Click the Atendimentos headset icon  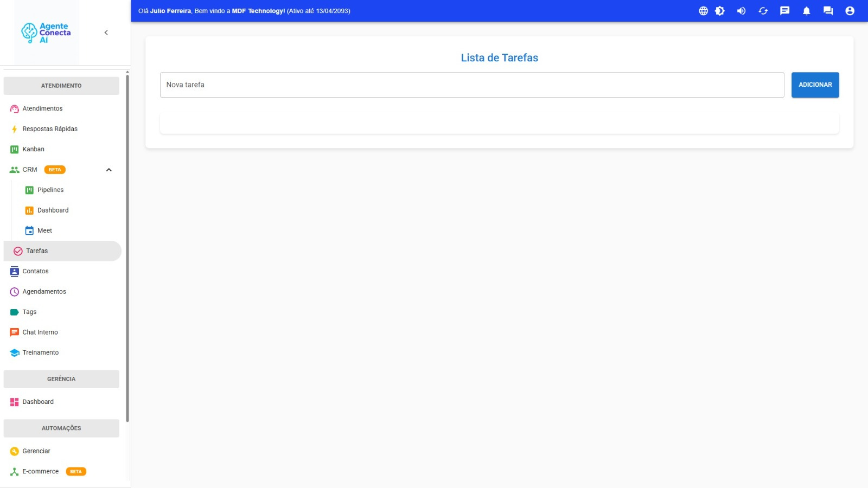click(15, 109)
